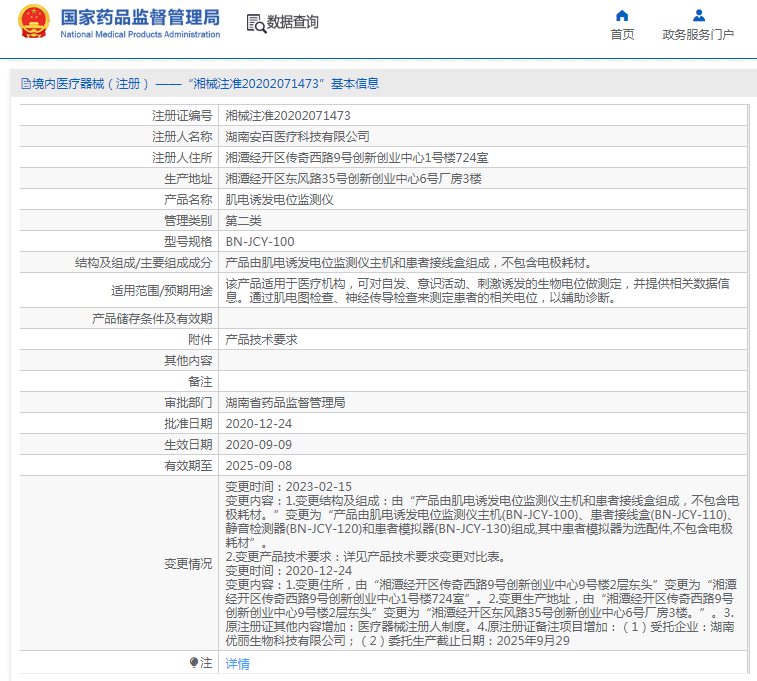Click the expiry date 2025-09-08

(259, 465)
